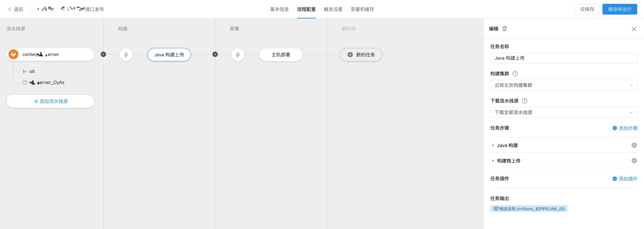Expand the Java 构建 step details
644x229 pixels.
pos(493,145)
